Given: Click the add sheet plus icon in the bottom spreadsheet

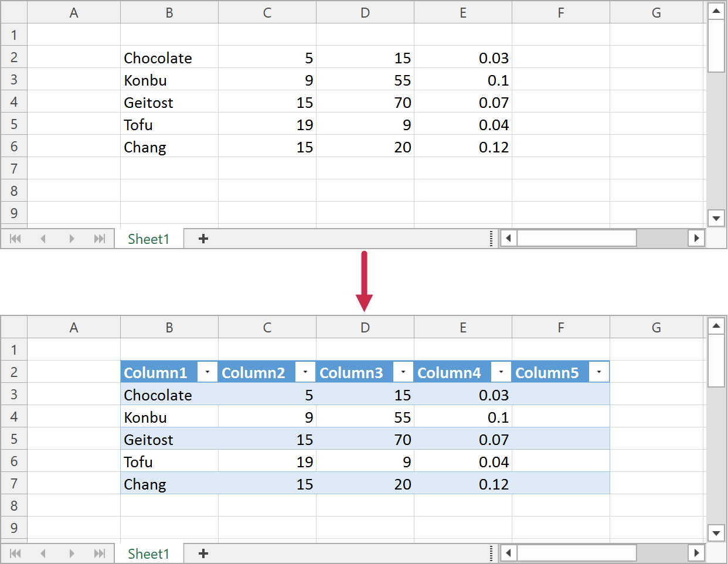Looking at the screenshot, I should pos(203,553).
